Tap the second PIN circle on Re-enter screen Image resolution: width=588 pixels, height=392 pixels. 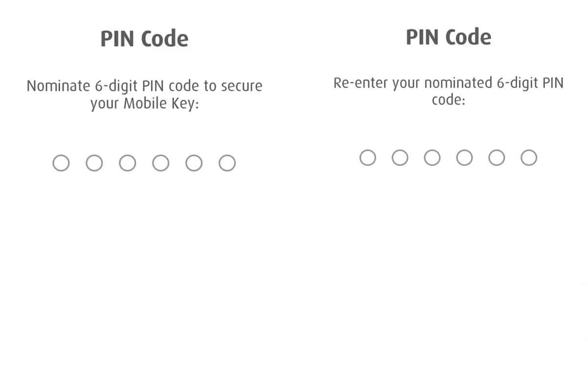(x=400, y=158)
